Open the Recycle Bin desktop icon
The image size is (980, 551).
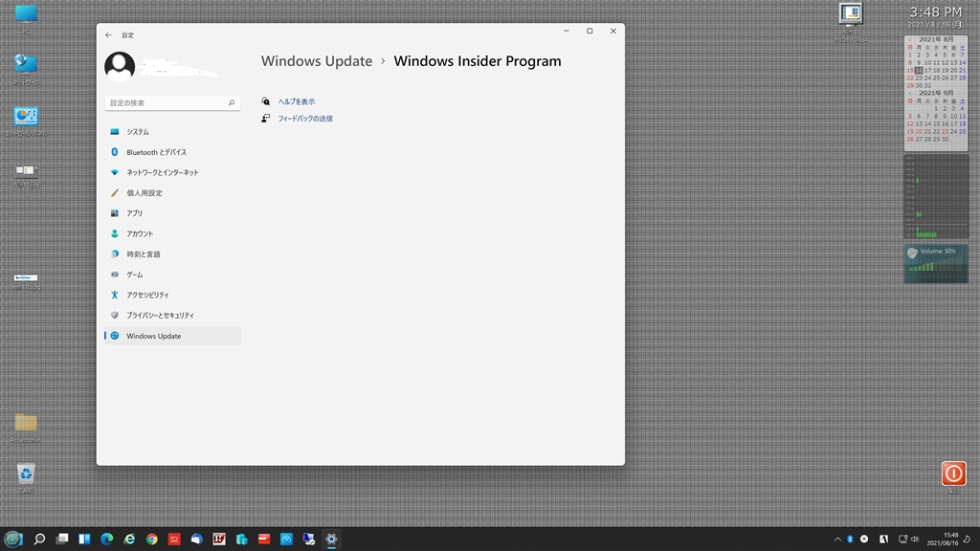pos(26,478)
